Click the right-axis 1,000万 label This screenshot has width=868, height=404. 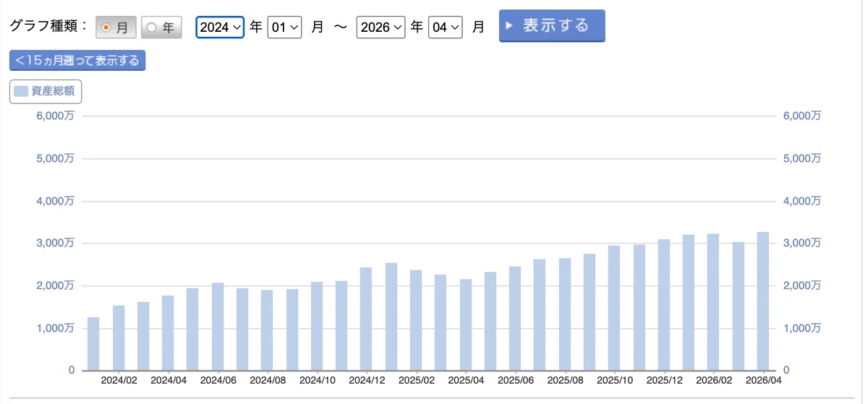click(803, 328)
